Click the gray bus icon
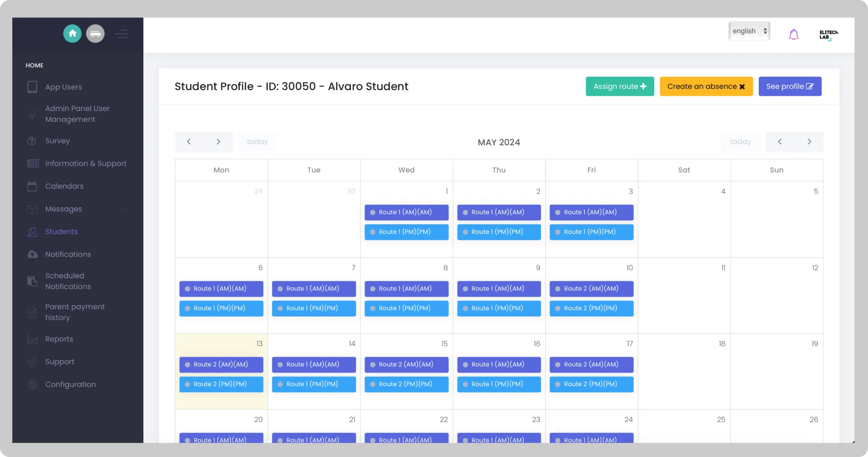This screenshot has width=868, height=457. [x=95, y=33]
